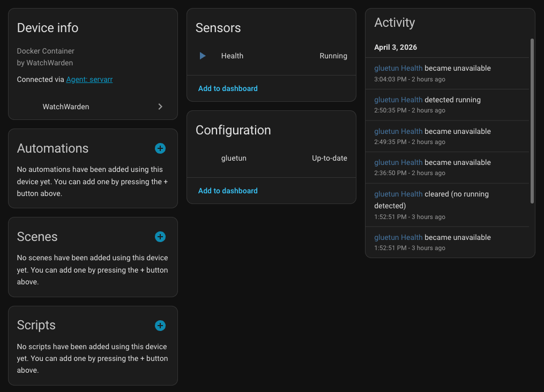Add a new script via the plus icon
Viewport: 544px width, 392px height.
tap(160, 325)
